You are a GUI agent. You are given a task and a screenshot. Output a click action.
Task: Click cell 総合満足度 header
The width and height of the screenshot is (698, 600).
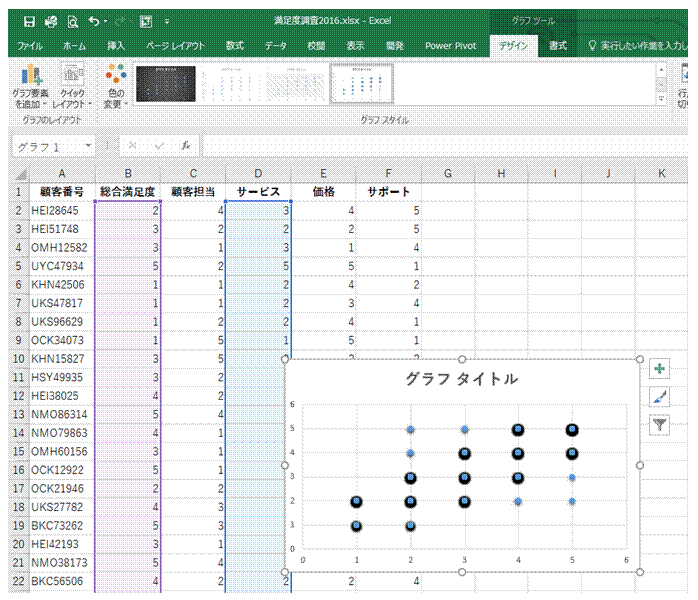[128, 192]
